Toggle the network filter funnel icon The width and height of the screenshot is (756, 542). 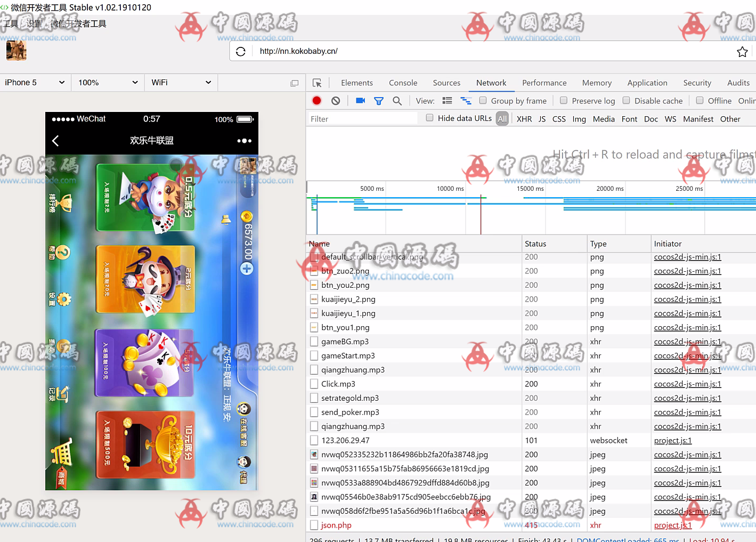coord(379,101)
